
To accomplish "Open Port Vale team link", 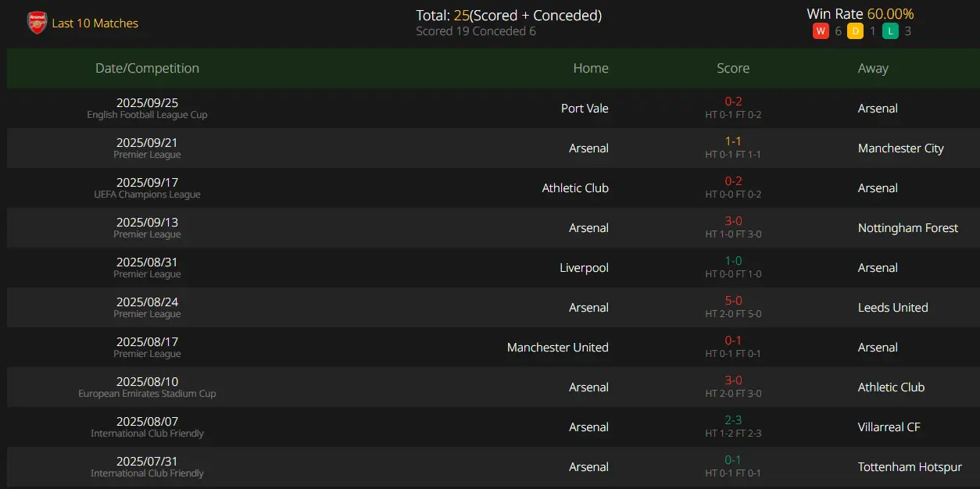I will tap(585, 109).
